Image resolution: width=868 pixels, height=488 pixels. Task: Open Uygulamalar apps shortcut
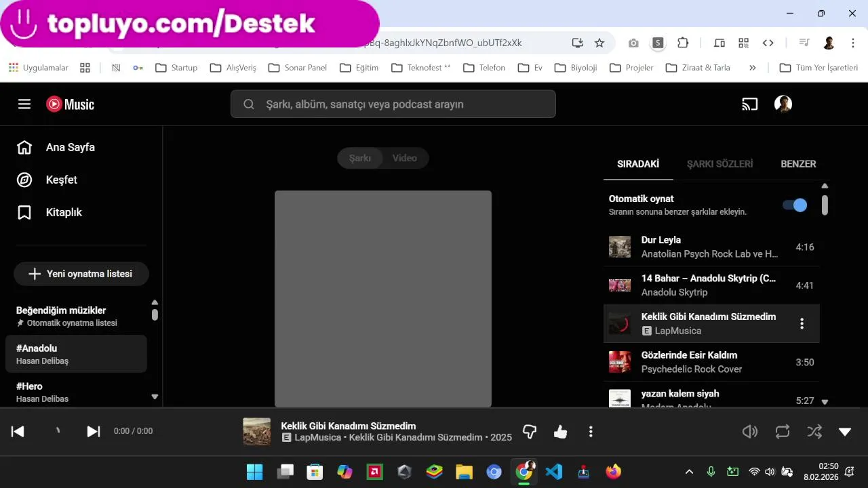pyautogui.click(x=39, y=68)
